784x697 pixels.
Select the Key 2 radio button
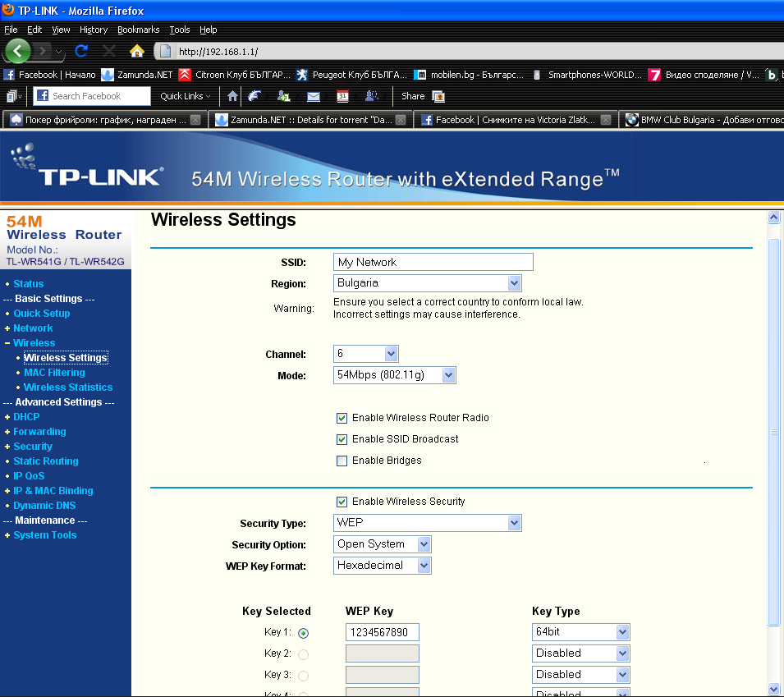tap(303, 654)
